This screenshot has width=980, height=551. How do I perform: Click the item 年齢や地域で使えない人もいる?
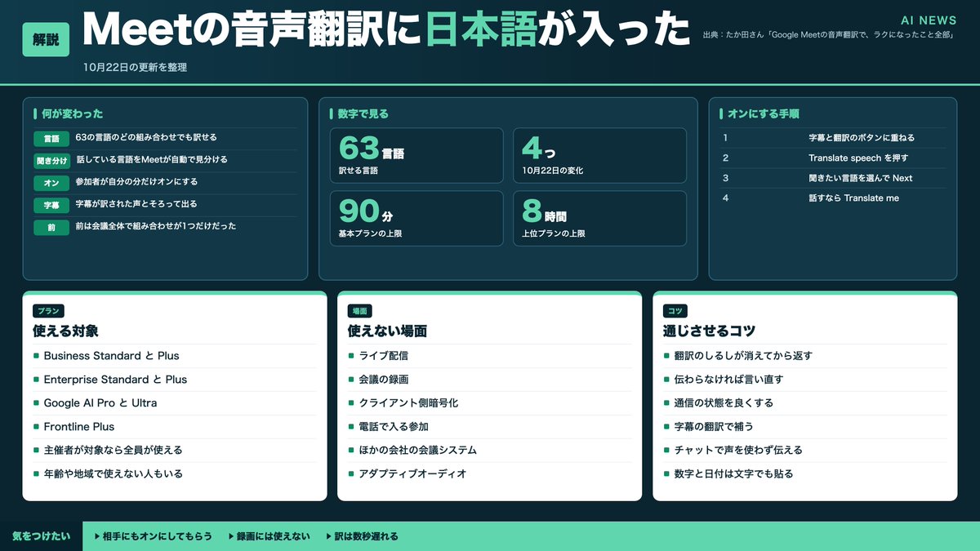[113, 473]
